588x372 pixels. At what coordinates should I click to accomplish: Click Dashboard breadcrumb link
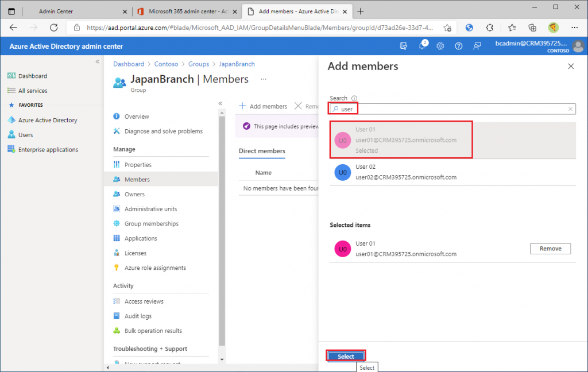coord(129,64)
